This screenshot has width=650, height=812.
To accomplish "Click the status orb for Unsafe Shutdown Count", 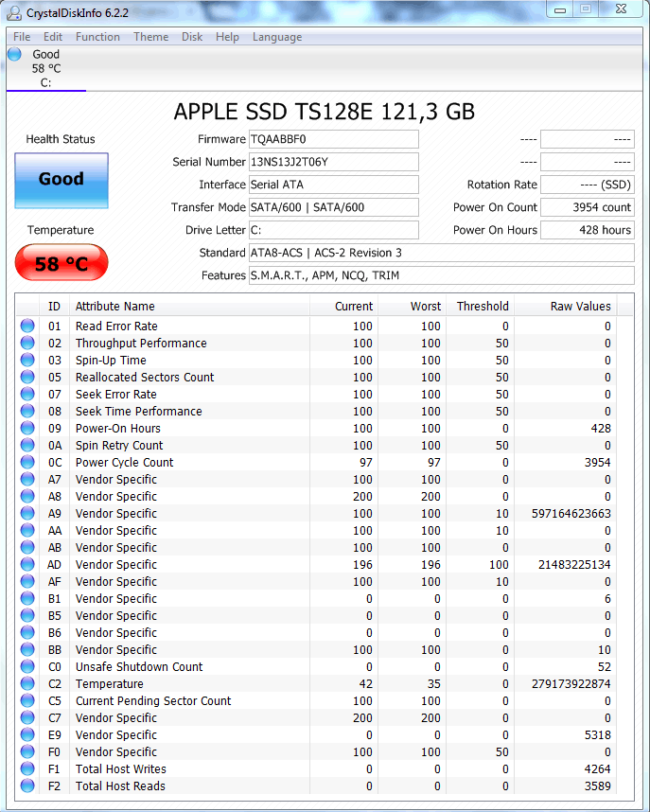I will point(27,666).
